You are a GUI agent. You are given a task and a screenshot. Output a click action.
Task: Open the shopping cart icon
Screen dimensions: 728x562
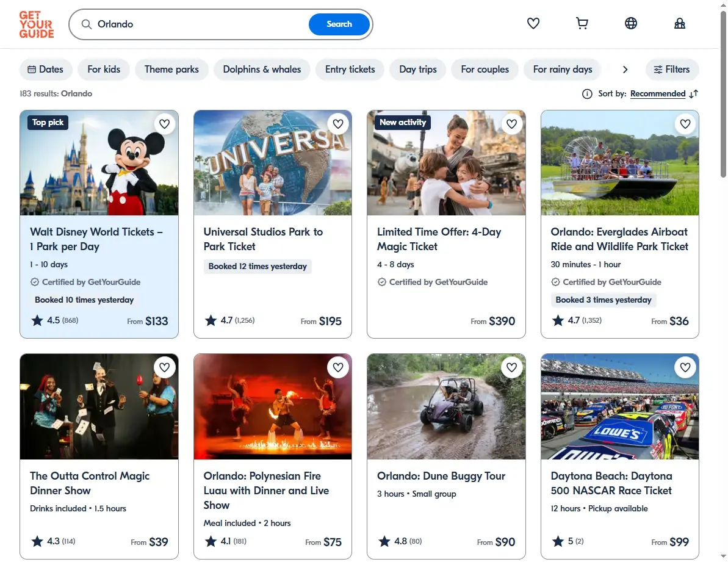pyautogui.click(x=582, y=23)
